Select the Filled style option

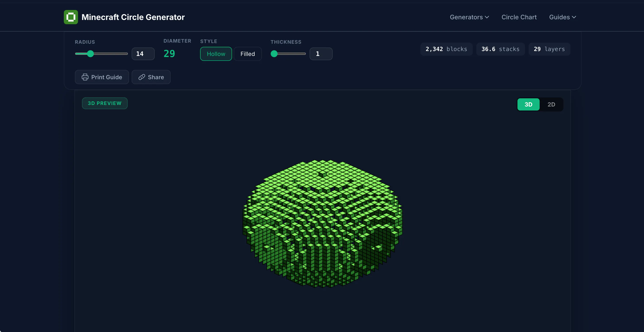tap(248, 53)
